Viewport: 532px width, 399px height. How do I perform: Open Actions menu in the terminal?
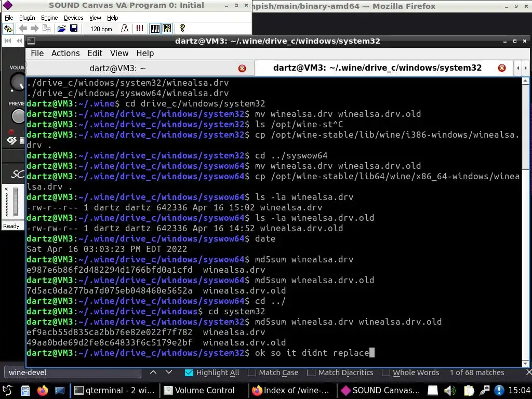[65, 54]
